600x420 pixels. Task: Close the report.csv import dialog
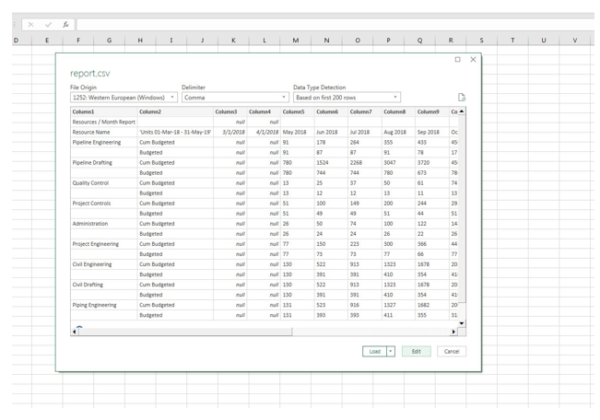473,60
